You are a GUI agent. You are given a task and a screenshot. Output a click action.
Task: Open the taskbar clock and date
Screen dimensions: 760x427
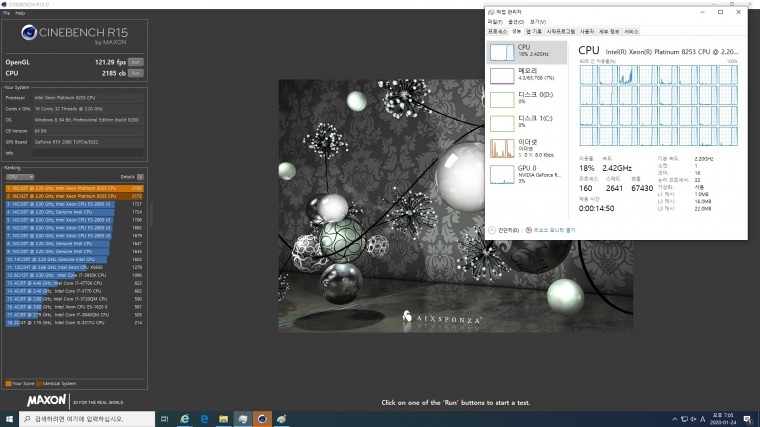(723, 419)
